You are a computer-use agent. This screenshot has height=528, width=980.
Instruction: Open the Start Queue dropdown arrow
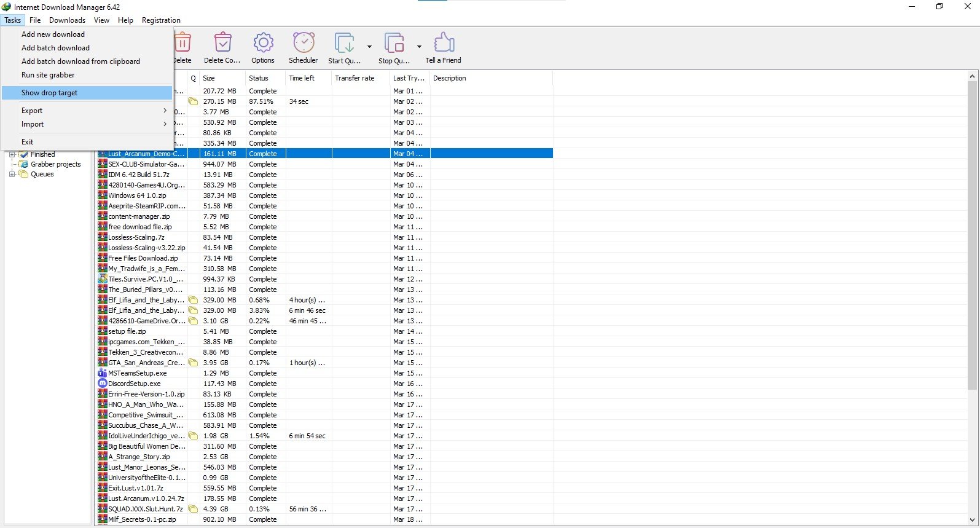pyautogui.click(x=369, y=47)
